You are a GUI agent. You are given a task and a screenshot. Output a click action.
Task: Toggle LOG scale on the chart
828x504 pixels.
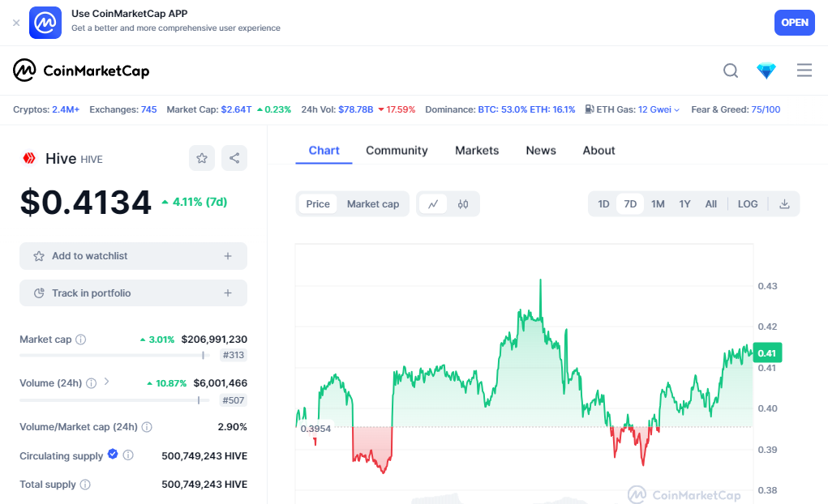(748, 204)
